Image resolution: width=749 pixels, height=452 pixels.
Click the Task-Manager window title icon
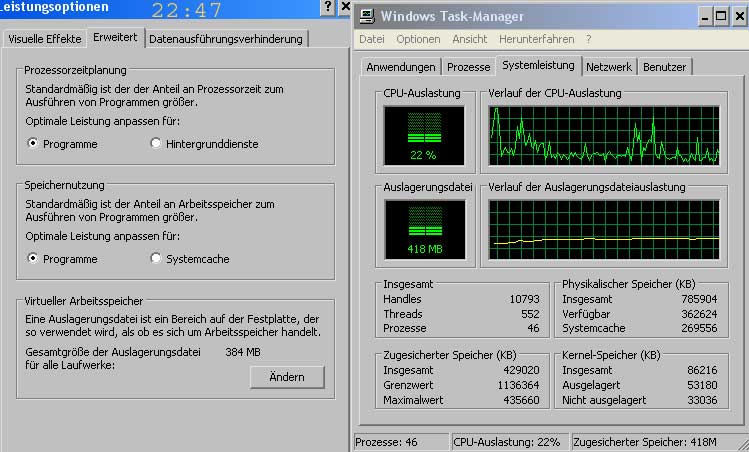point(367,16)
